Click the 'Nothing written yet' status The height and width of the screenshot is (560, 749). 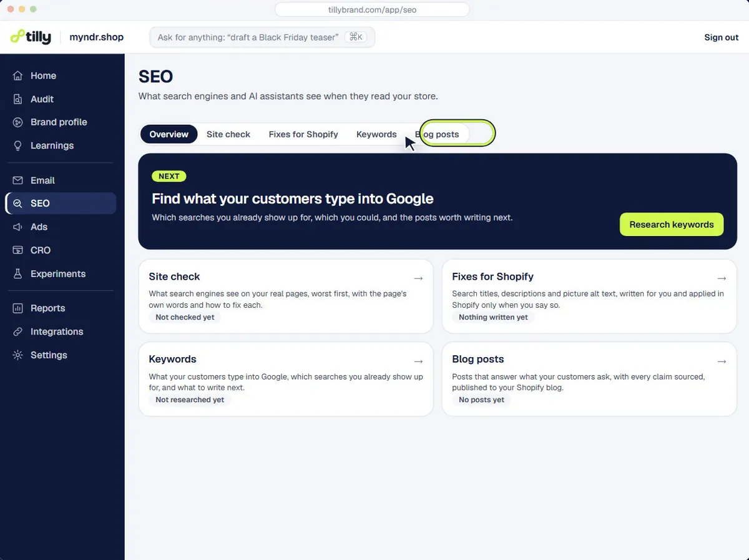point(493,317)
